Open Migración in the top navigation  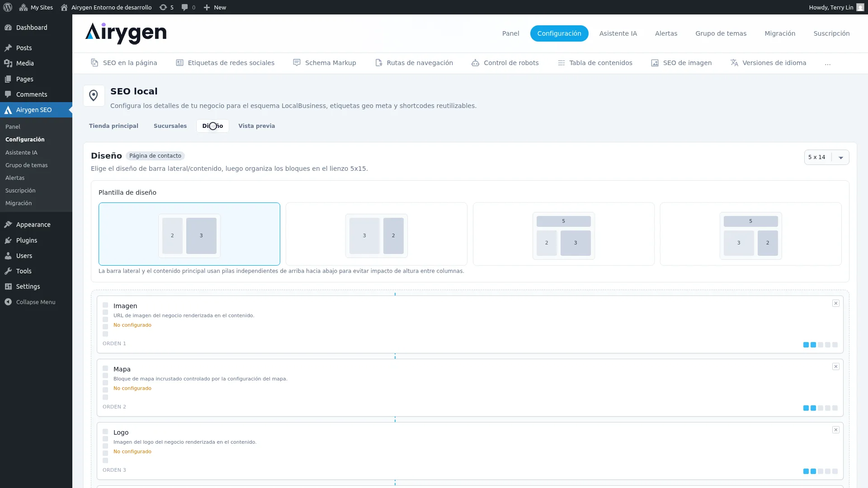pos(780,33)
